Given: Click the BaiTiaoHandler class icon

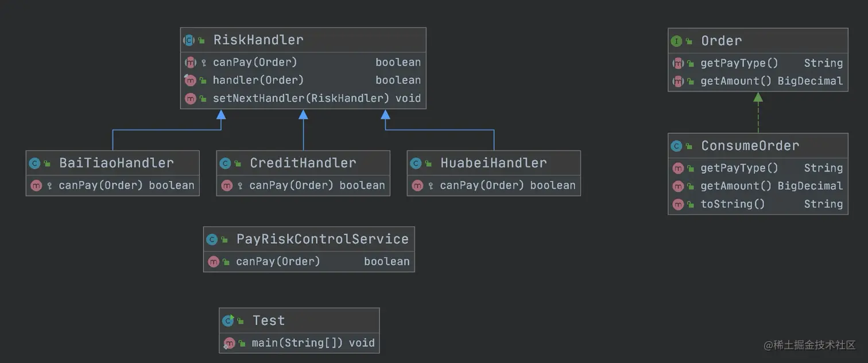Looking at the screenshot, I should [x=35, y=163].
